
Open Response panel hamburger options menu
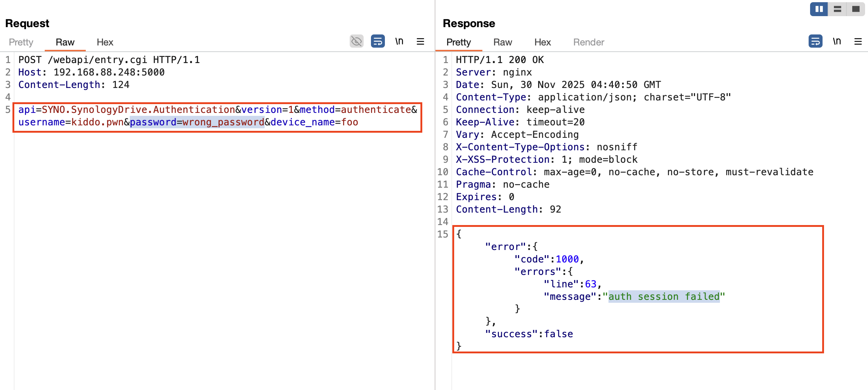click(858, 41)
